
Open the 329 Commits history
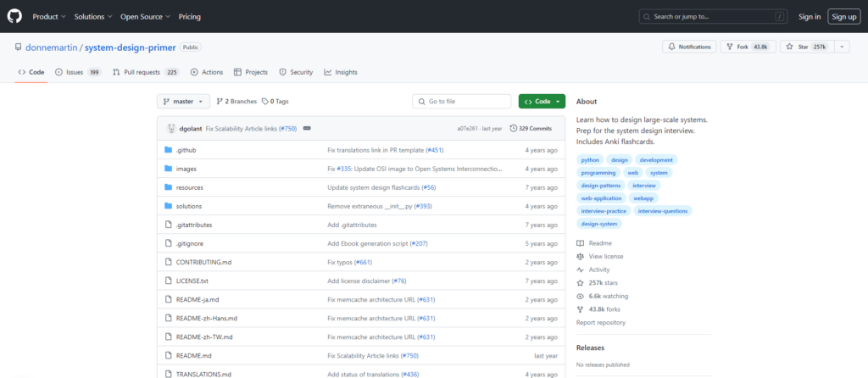(531, 128)
